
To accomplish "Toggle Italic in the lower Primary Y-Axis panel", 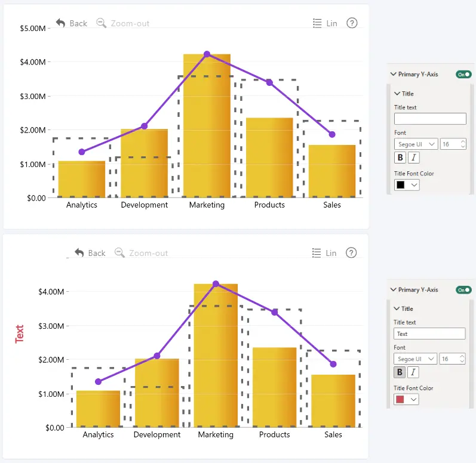I will pyautogui.click(x=413, y=372).
